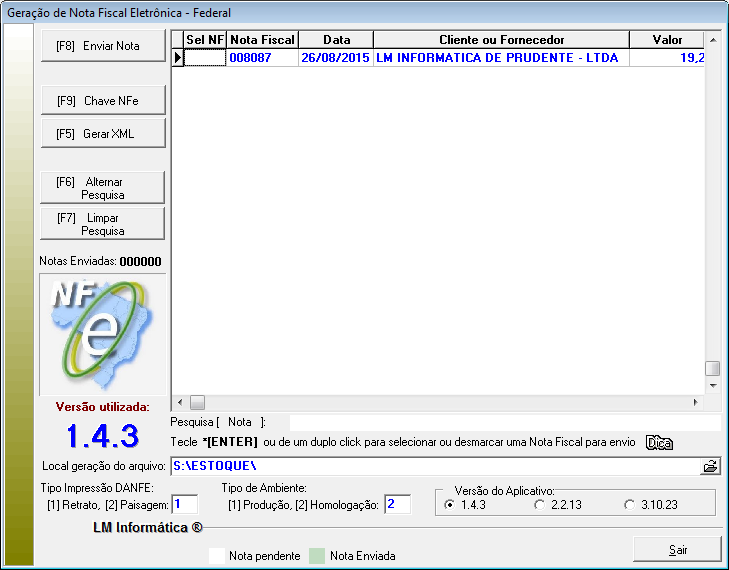Generate XML with [F5] Gerar XML button
The height and width of the screenshot is (570, 729).
pyautogui.click(x=102, y=134)
